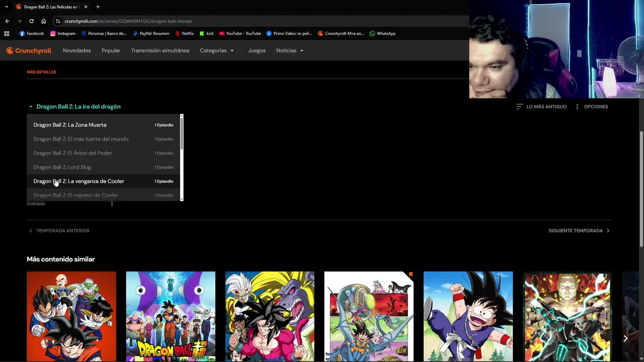Click Más contenido similar heading

[x=61, y=259]
